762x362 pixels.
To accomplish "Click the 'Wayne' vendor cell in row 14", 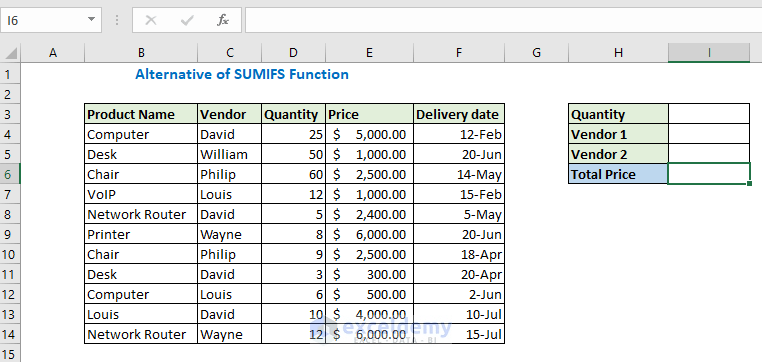I will (x=229, y=334).
